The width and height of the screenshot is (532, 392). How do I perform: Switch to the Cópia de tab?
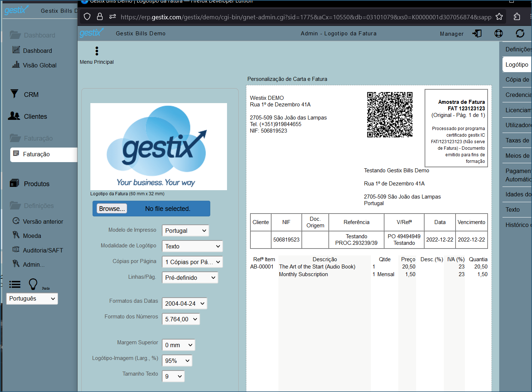coord(517,79)
